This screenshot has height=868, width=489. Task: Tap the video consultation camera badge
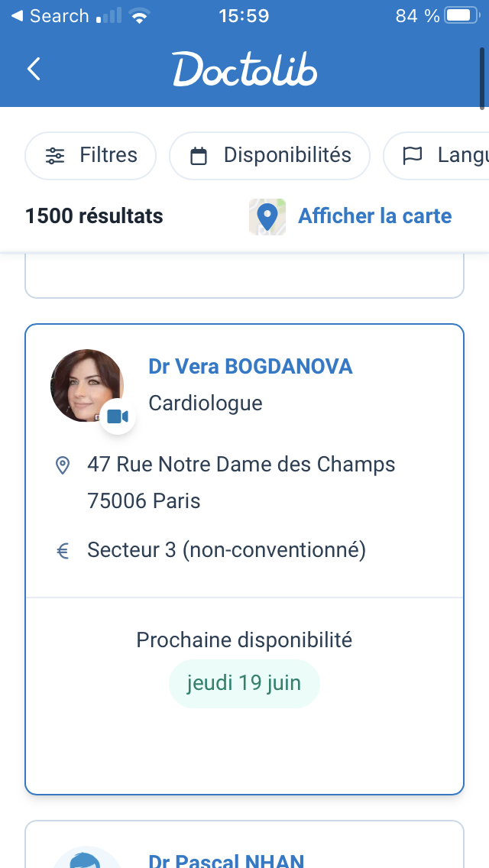(x=118, y=416)
